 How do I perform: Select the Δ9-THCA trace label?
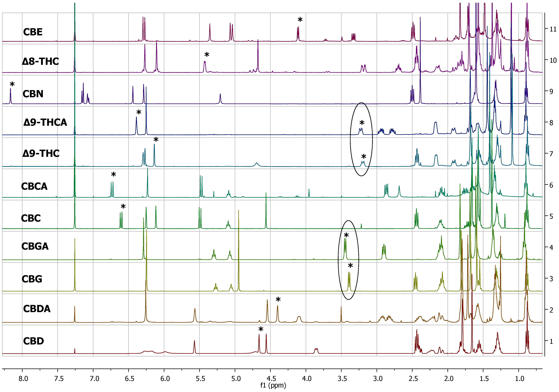pos(45,122)
